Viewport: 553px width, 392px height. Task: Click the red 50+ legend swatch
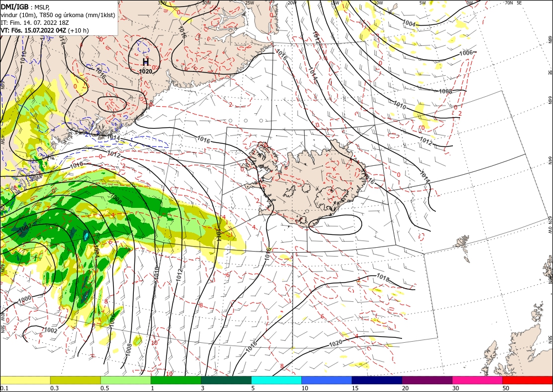pos(528,380)
